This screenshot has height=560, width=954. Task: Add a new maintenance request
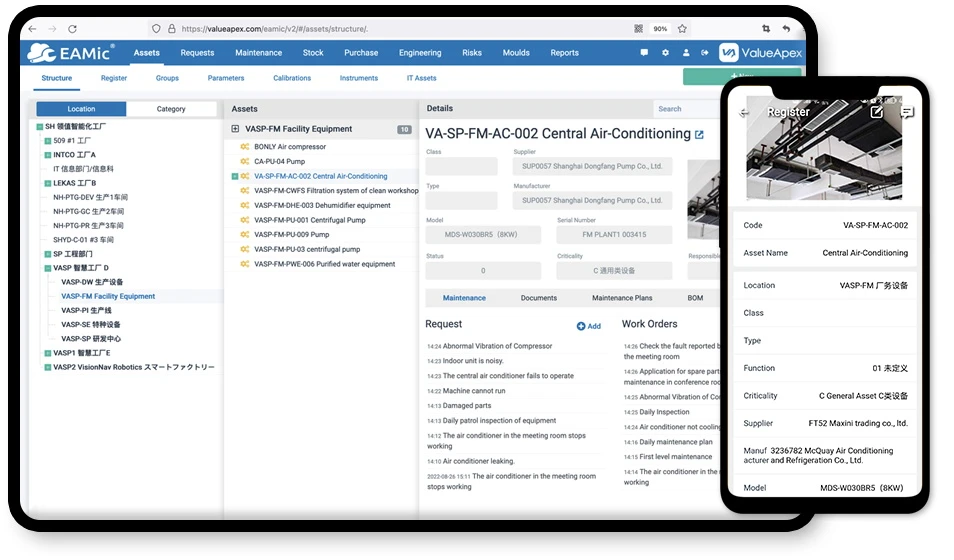pyautogui.click(x=589, y=326)
